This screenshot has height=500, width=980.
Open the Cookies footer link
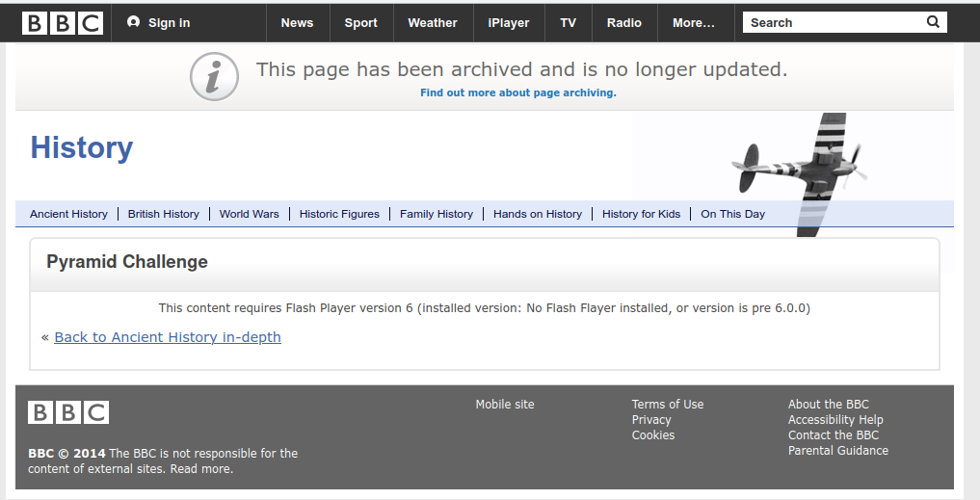(653, 435)
